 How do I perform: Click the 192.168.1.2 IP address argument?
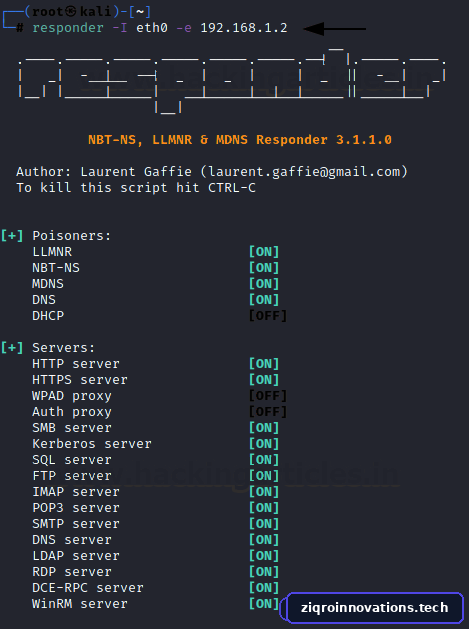[244, 28]
